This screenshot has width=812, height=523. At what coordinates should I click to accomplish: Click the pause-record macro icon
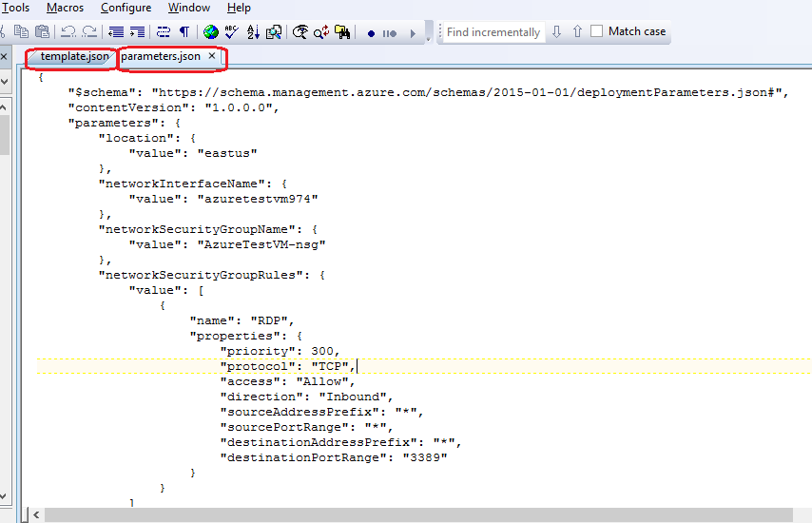point(390,33)
